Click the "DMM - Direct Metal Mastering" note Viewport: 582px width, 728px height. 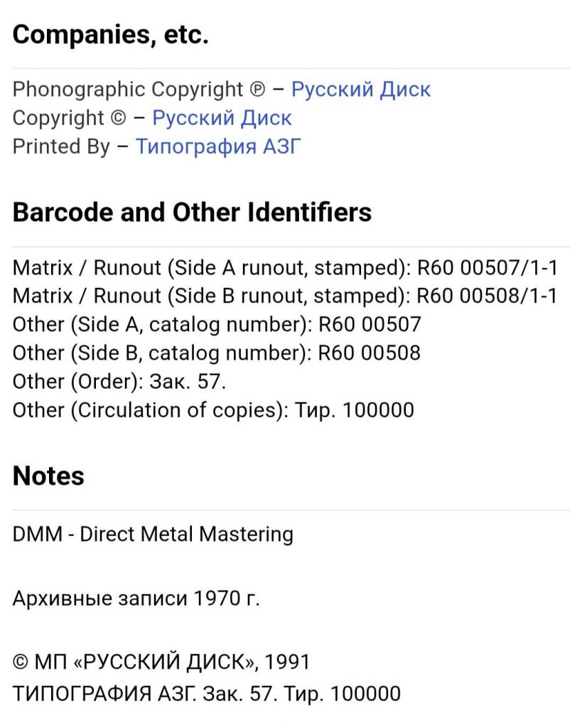[x=153, y=534]
